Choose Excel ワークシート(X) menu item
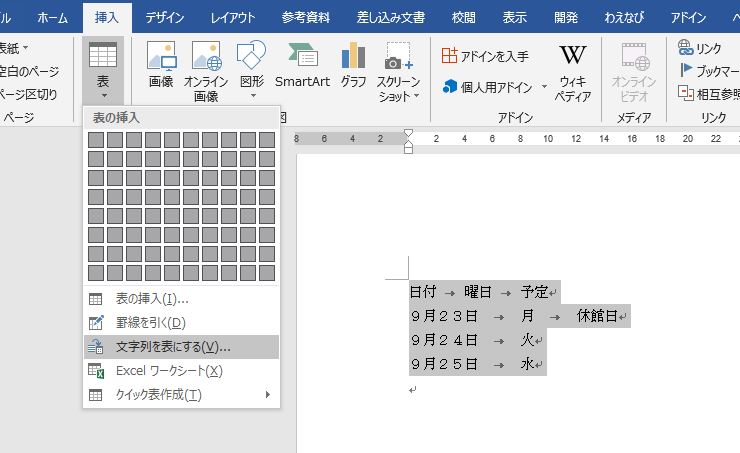This screenshot has height=453, width=740. point(181,371)
